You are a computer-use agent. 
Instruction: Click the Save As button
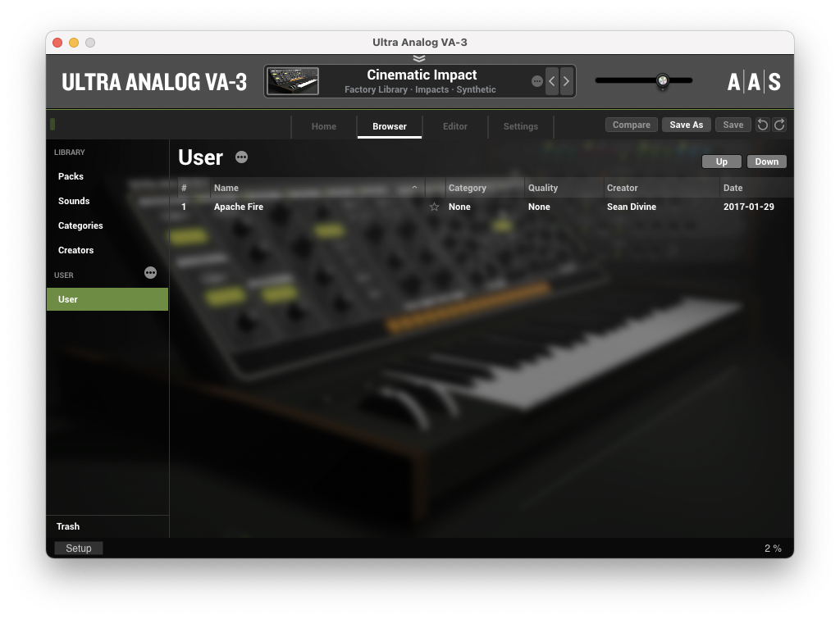click(686, 125)
